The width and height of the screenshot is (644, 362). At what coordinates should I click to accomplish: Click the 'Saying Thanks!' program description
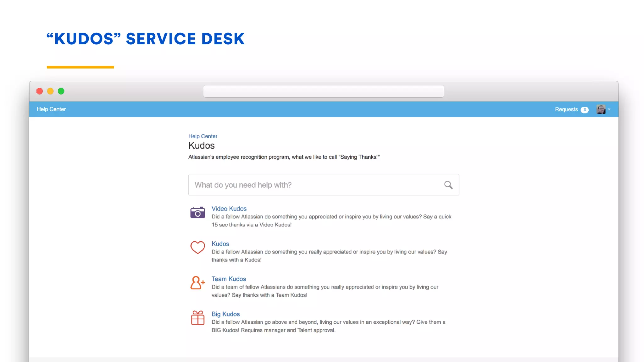click(x=284, y=157)
